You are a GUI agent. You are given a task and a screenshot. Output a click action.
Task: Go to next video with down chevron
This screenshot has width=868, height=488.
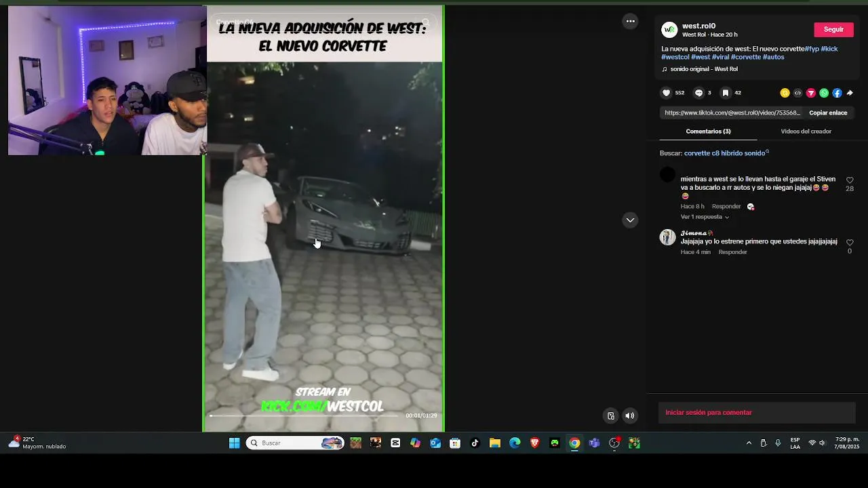tap(630, 220)
